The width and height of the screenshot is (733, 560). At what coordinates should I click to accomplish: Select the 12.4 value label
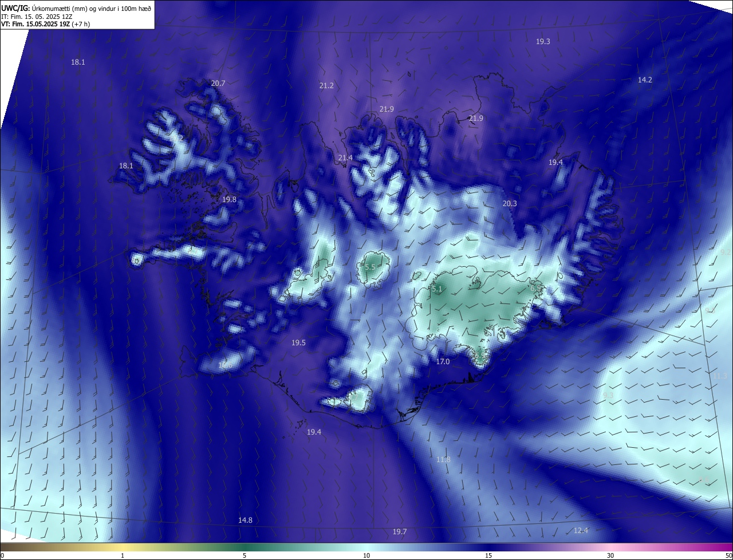click(581, 531)
